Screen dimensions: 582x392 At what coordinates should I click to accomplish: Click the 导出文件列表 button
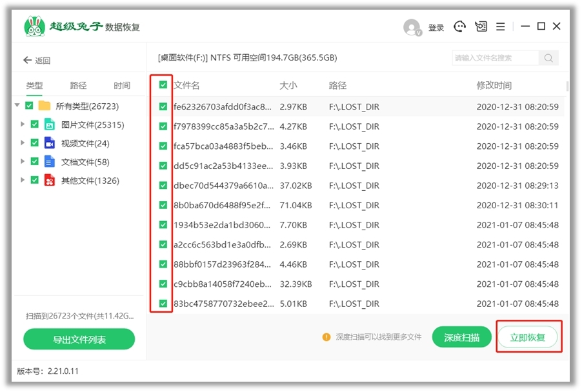point(79,339)
